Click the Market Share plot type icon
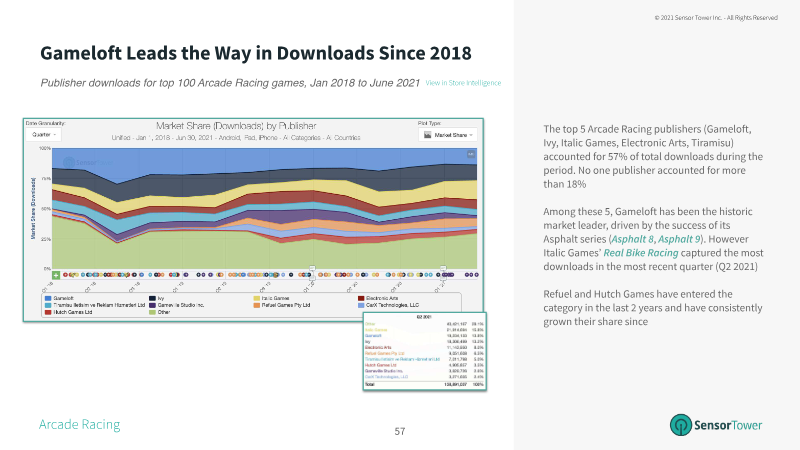The height and width of the screenshot is (450, 800). point(428,135)
